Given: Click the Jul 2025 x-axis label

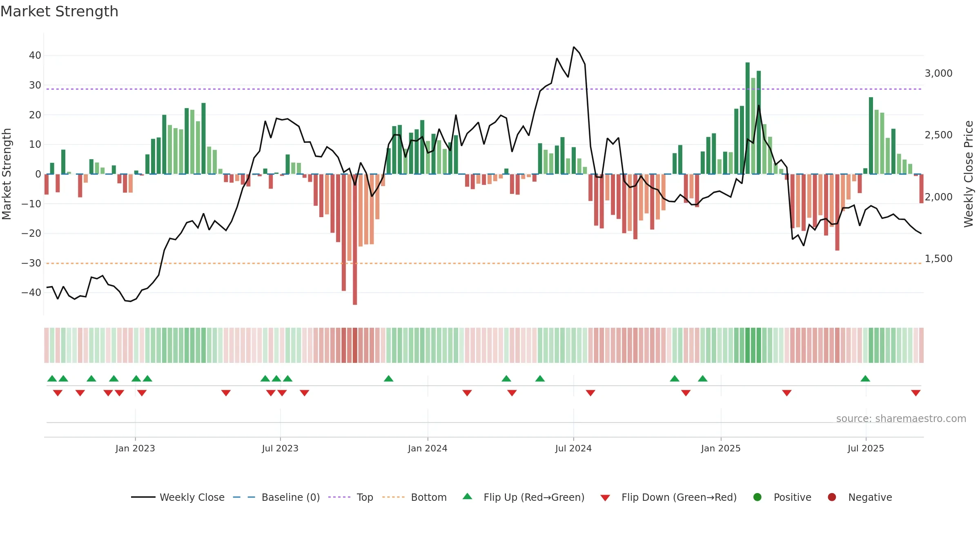Looking at the screenshot, I should [x=866, y=449].
